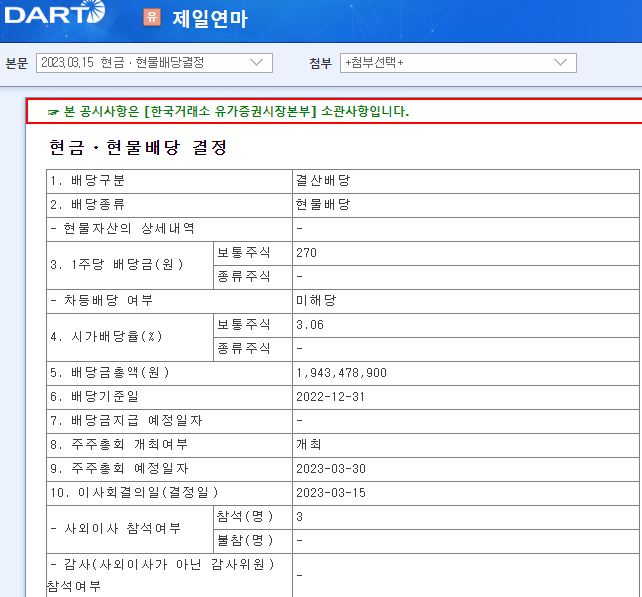The height and width of the screenshot is (597, 642).
Task: Click the 제일연마 company name
Action: tap(210, 18)
